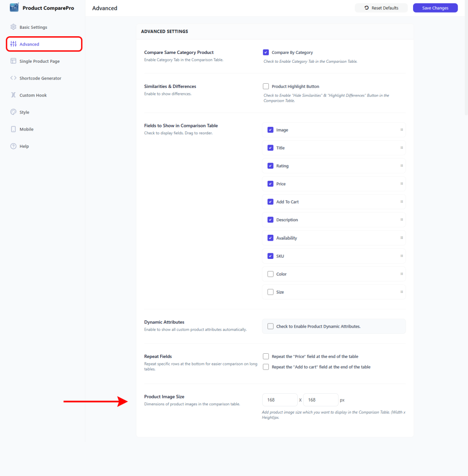Open the Mobile settings section

pos(44,129)
